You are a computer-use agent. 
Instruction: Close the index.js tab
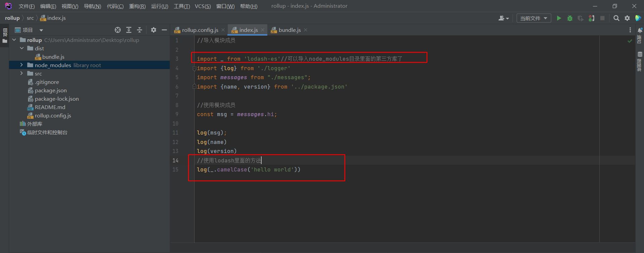click(x=263, y=30)
